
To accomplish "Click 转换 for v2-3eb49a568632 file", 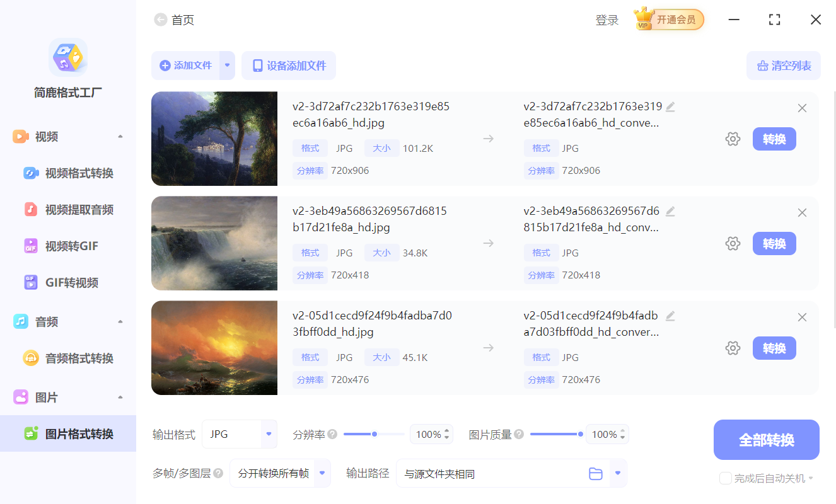I will (774, 244).
